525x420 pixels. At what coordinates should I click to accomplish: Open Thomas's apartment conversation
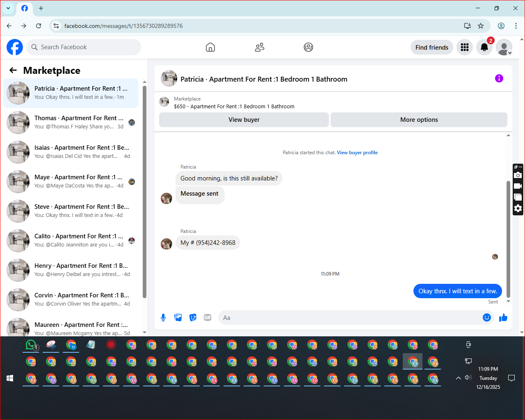tap(71, 123)
